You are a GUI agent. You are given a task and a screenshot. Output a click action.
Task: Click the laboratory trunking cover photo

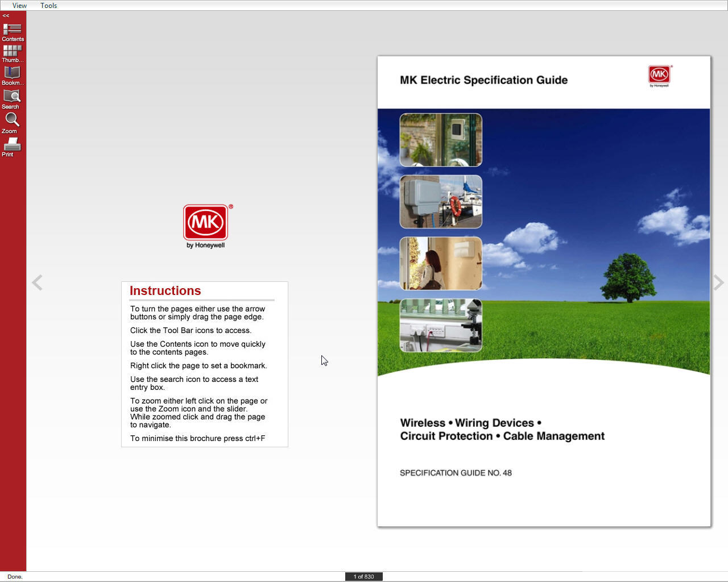point(441,326)
